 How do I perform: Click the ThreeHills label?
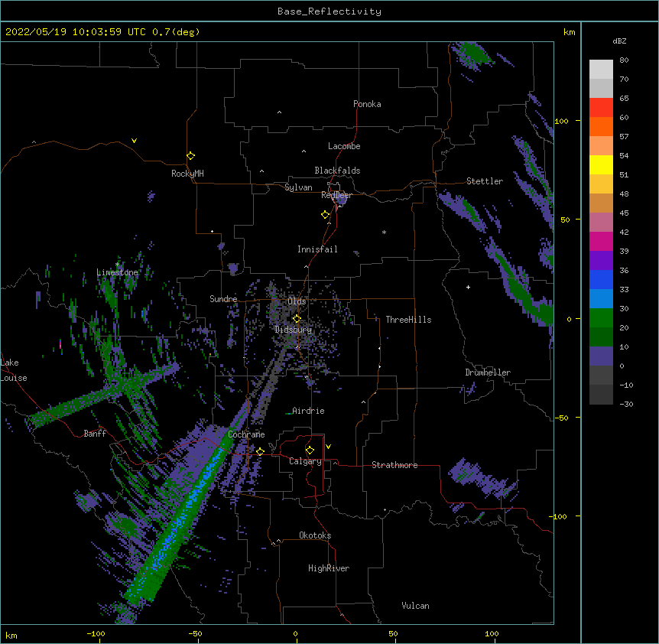pos(408,320)
